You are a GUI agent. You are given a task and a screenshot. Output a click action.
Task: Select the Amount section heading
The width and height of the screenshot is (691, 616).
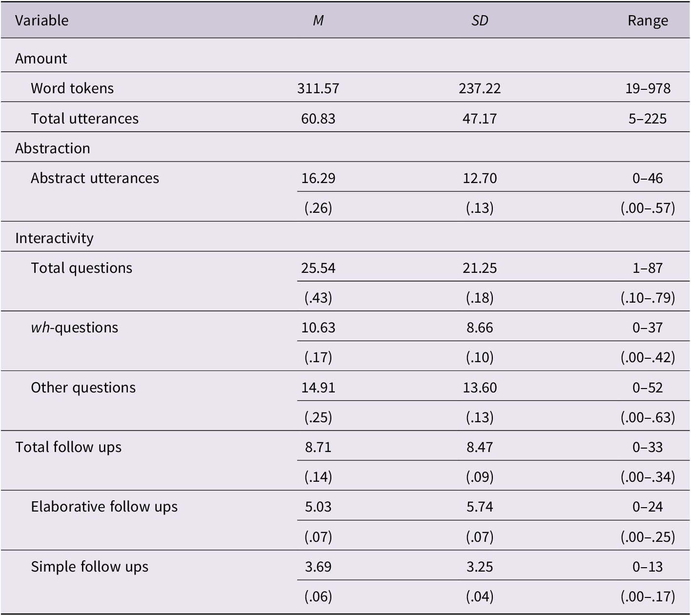pyautogui.click(x=41, y=59)
